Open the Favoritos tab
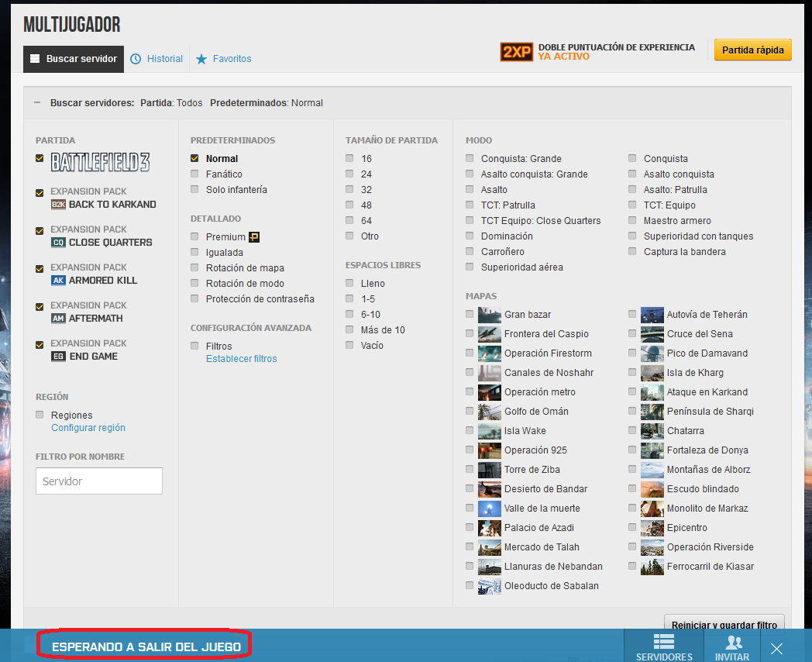 224,59
